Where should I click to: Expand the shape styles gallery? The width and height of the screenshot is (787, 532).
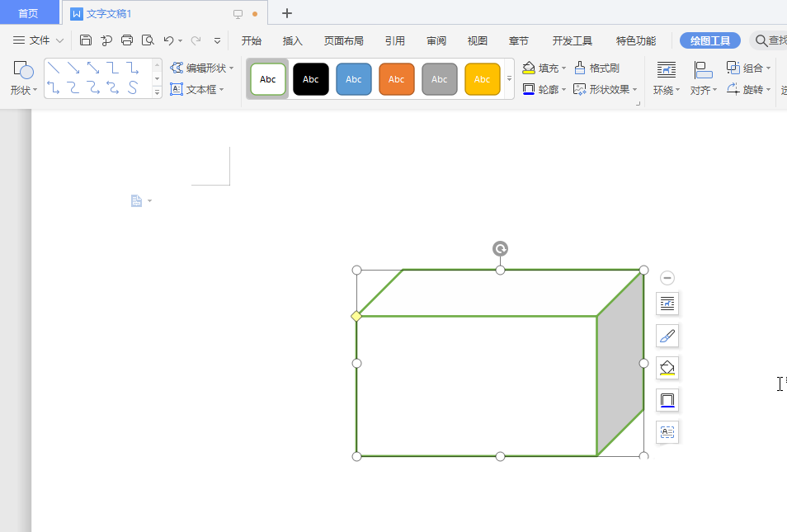[509, 79]
